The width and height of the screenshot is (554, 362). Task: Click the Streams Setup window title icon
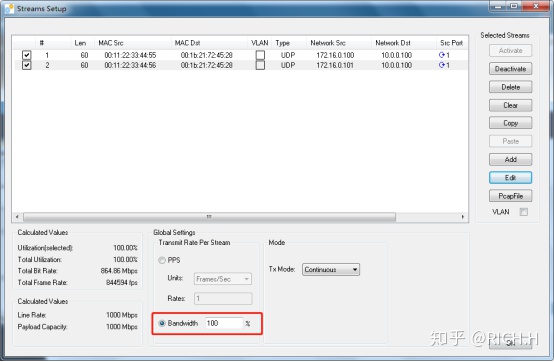click(10, 8)
